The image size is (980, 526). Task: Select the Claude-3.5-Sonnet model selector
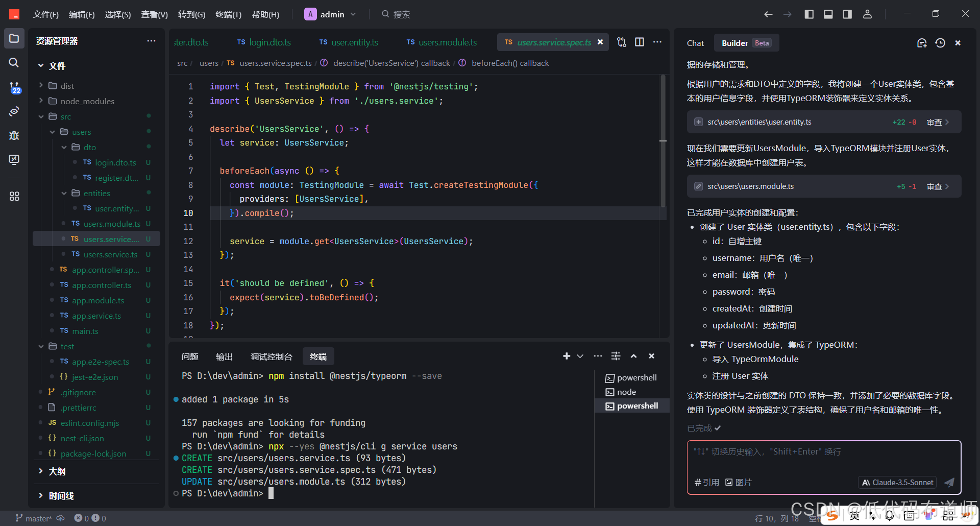pyautogui.click(x=897, y=483)
